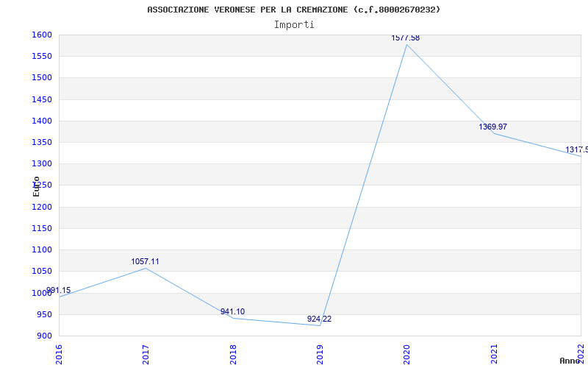
Task: Click the y-axis value 1300
Action: pyautogui.click(x=42, y=163)
